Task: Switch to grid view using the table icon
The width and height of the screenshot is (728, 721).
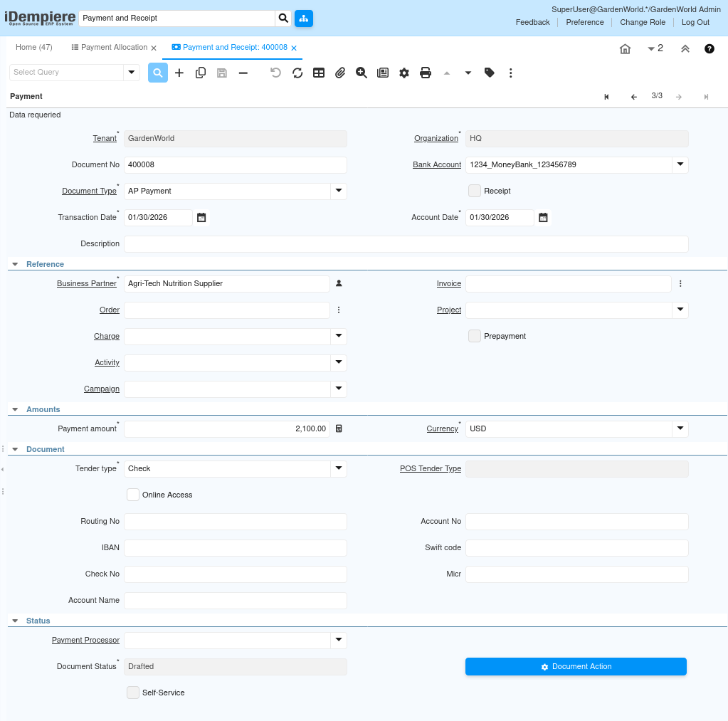Action: [319, 73]
